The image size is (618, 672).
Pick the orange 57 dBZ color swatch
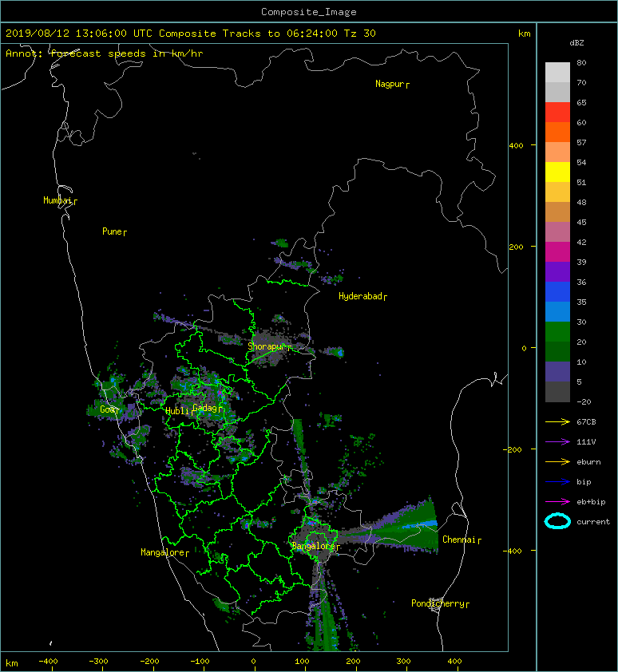tap(557, 132)
